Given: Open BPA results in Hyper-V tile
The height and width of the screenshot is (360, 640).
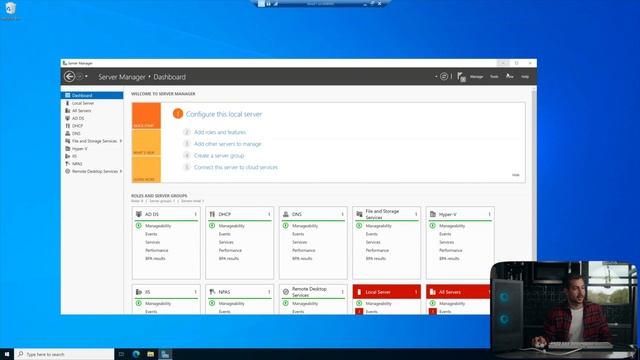Looking at the screenshot, I should [x=449, y=258].
